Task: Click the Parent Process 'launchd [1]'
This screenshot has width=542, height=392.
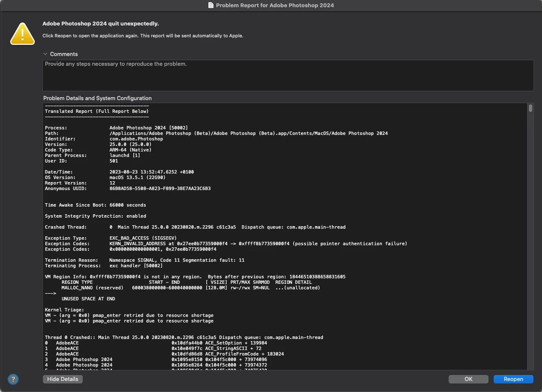Action: (x=125, y=155)
